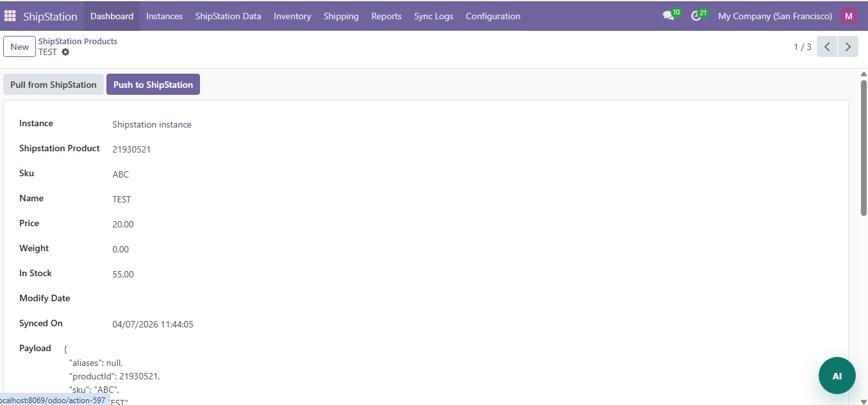The height and width of the screenshot is (405, 868).
Task: Click Push to ShipStation button
Action: point(153,85)
